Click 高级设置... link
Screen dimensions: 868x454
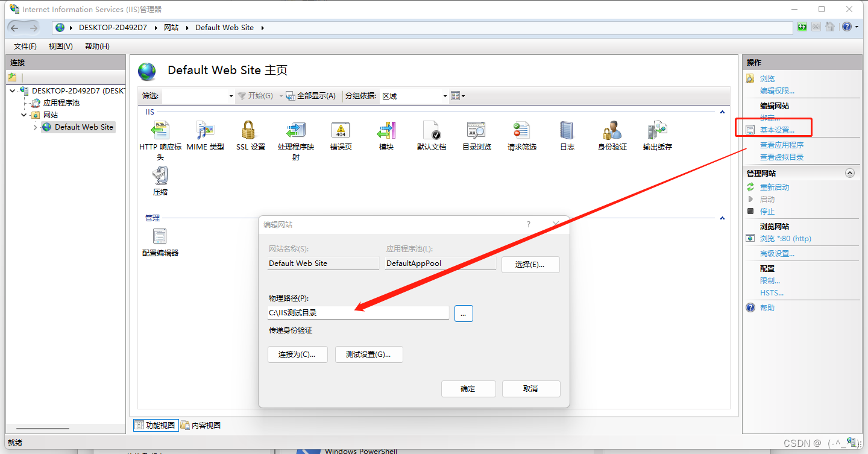(777, 254)
